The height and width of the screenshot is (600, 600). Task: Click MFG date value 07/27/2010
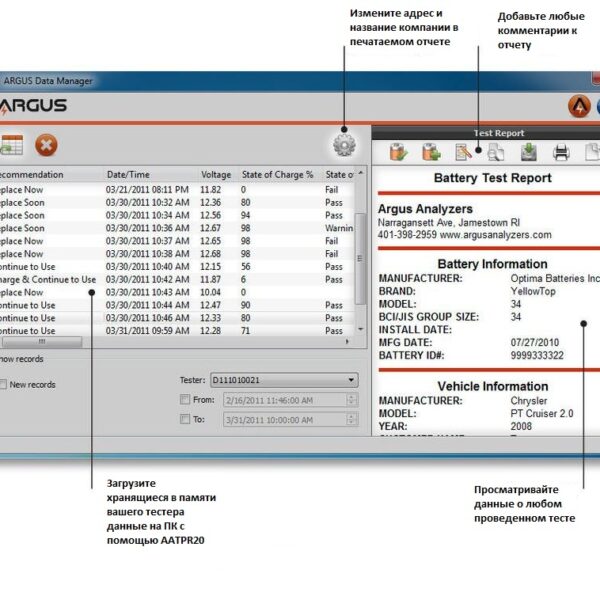[x=535, y=342]
